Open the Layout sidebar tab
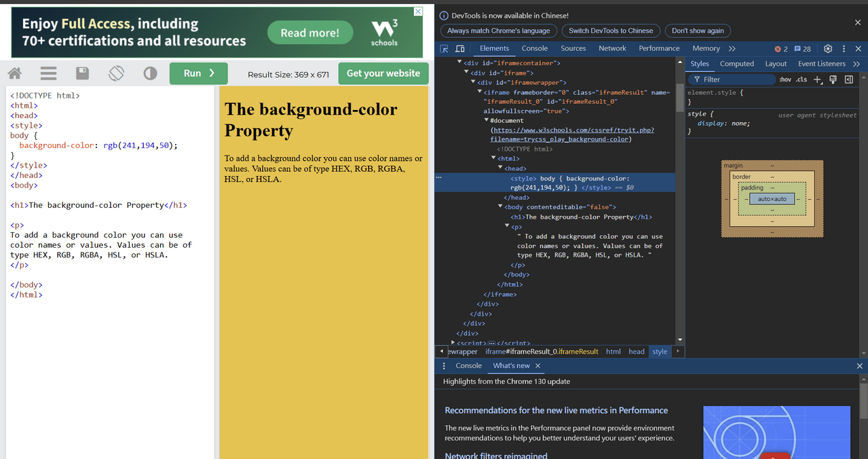The width and height of the screenshot is (868, 459). tap(776, 64)
